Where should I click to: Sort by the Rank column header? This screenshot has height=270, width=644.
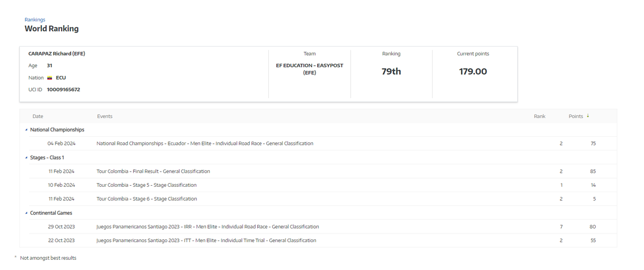coord(539,116)
